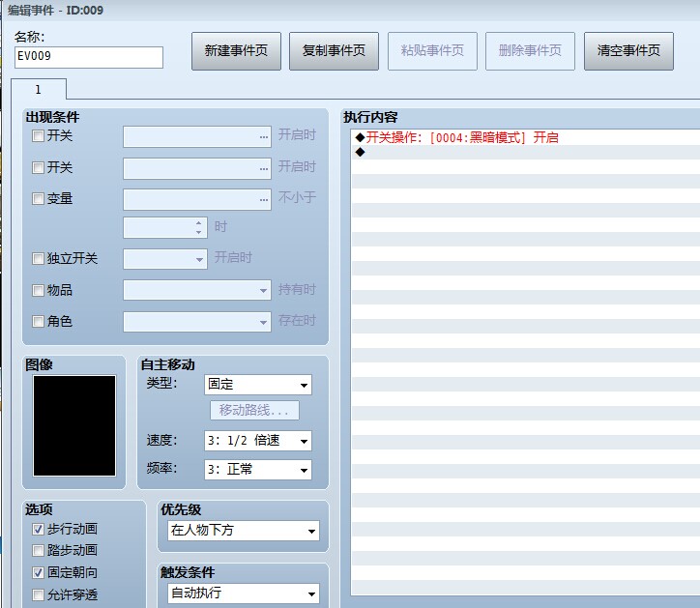Open the 速度 dropdown showing 1/2 倍速
Image resolution: width=700 pixels, height=608 pixels.
click(x=257, y=441)
